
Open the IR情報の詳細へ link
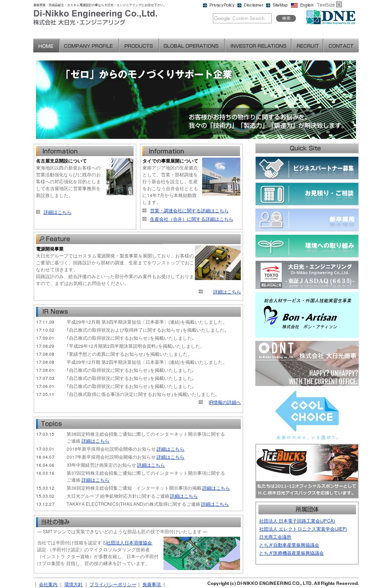click(x=225, y=402)
